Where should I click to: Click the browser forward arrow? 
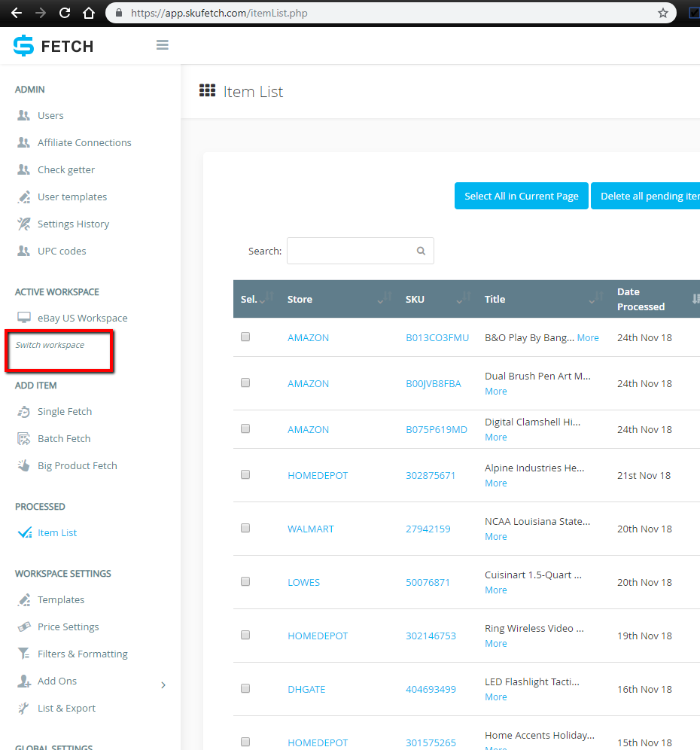coord(41,13)
